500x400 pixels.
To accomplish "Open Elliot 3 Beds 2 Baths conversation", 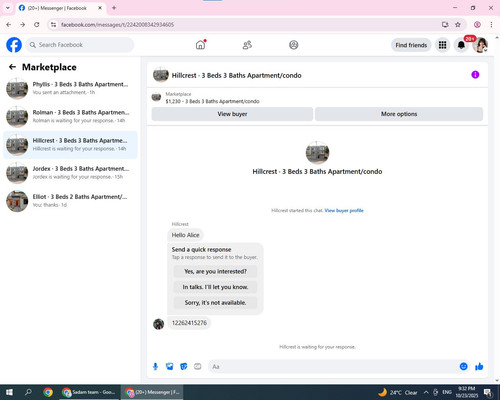I will point(70,201).
